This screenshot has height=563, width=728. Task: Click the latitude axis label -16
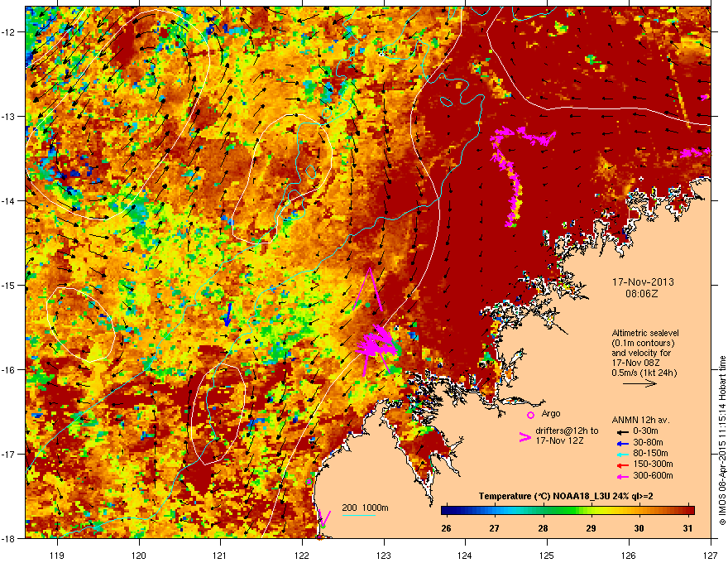coord(9,370)
